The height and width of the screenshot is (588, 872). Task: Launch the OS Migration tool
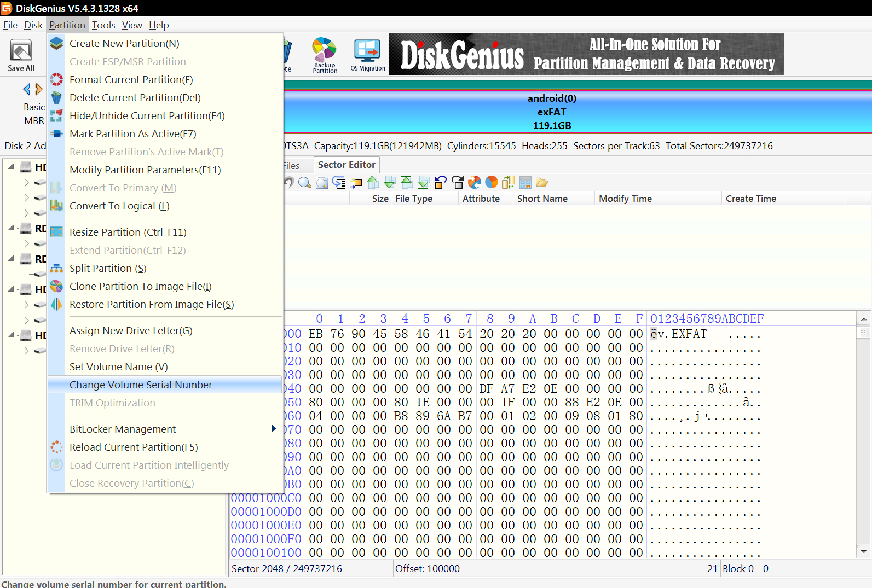click(368, 55)
